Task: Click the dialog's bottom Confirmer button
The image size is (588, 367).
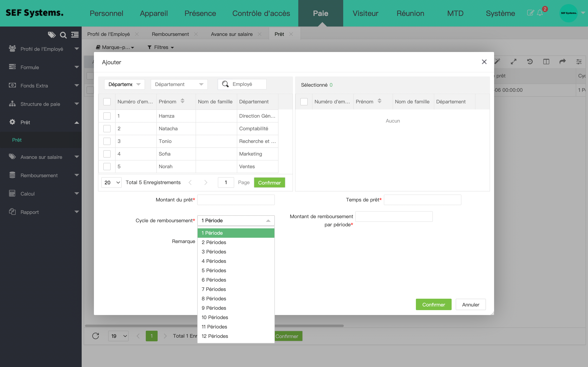Action: (x=433, y=305)
